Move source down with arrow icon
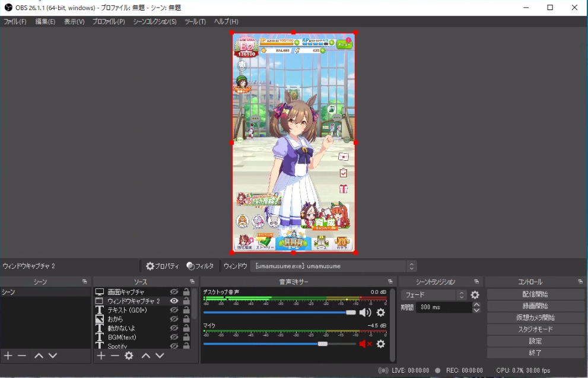 point(160,355)
